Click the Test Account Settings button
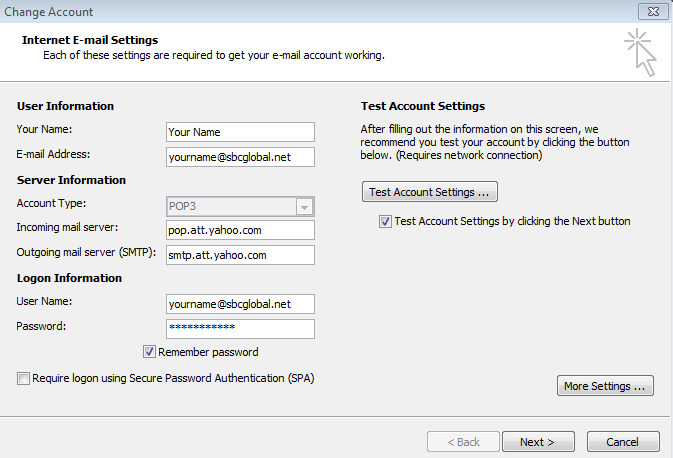This screenshot has height=458, width=673. click(x=429, y=191)
